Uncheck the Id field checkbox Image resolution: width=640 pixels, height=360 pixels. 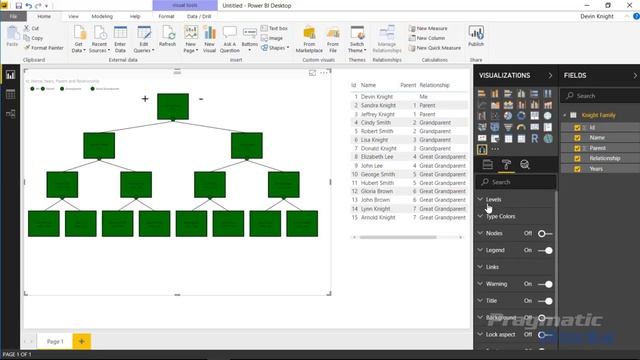coord(577,128)
